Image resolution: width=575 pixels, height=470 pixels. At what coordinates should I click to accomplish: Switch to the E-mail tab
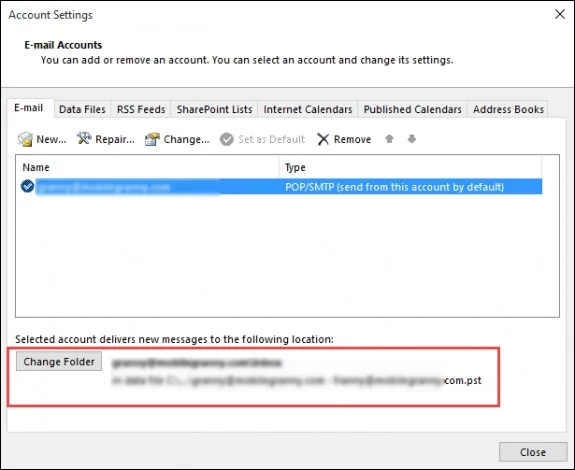[29, 108]
